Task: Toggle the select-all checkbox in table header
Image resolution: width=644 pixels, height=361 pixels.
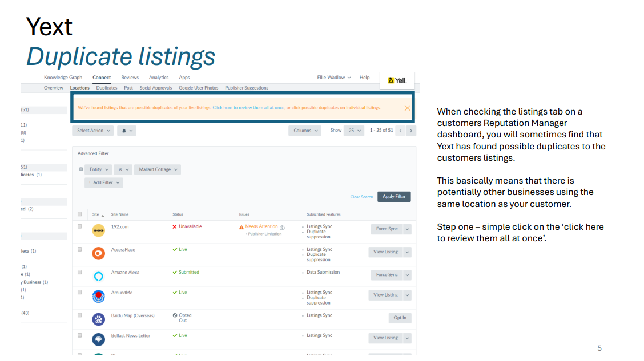Action: (x=80, y=214)
